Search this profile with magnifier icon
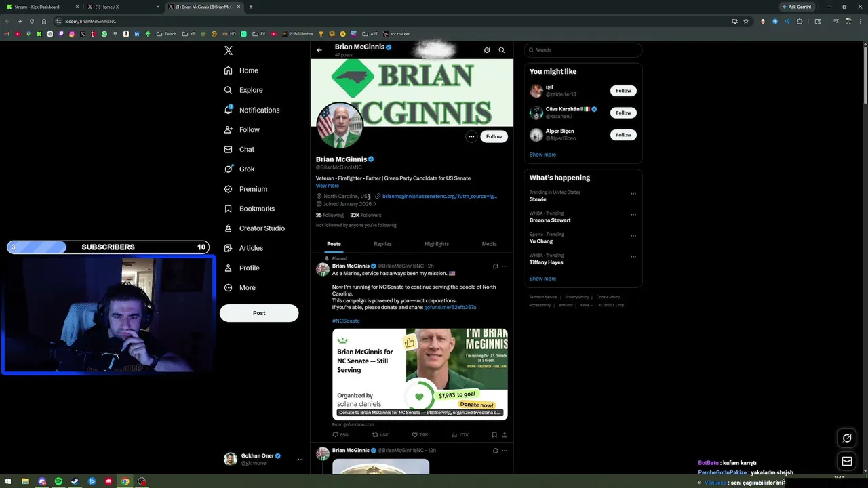Image resolution: width=868 pixels, height=488 pixels. point(502,50)
